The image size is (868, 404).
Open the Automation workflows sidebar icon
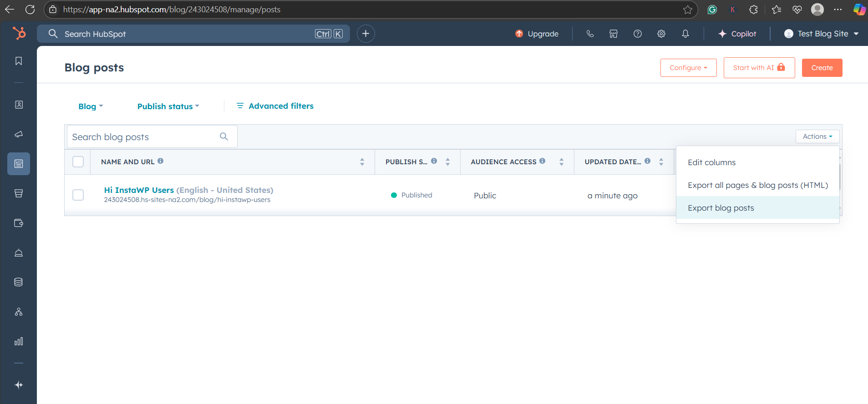tap(19, 312)
